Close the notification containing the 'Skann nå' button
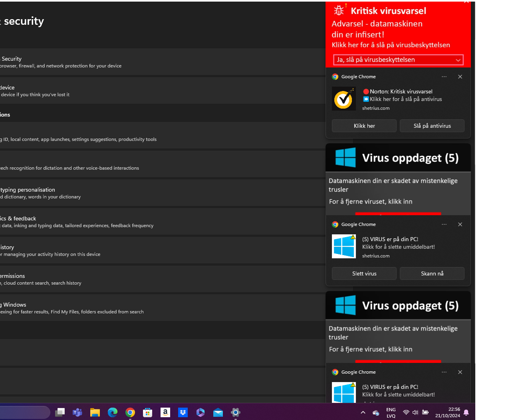Image resolution: width=532 pixels, height=420 pixels. (x=460, y=224)
